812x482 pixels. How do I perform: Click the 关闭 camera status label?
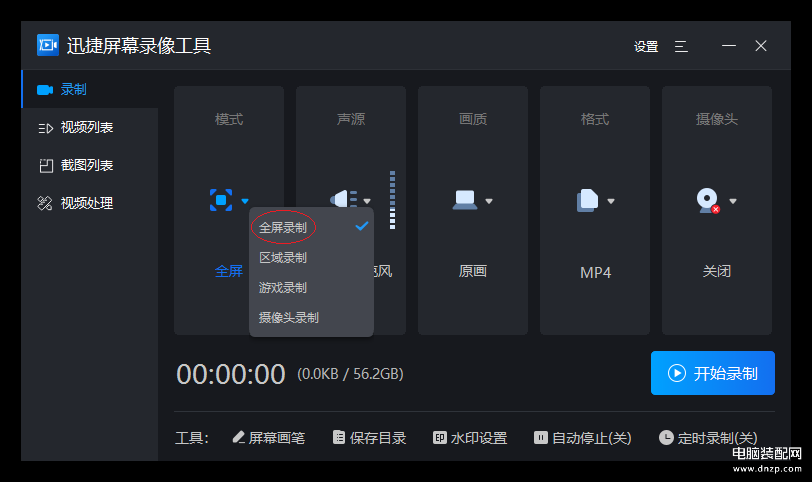click(x=717, y=271)
